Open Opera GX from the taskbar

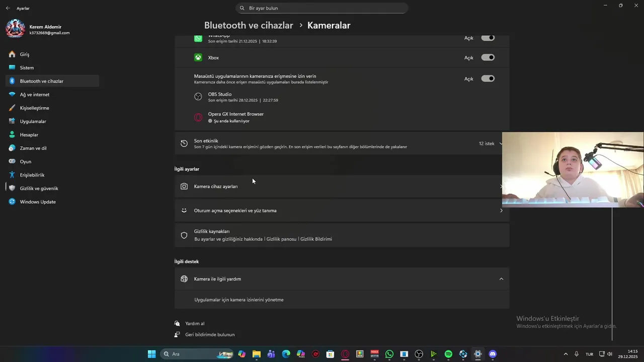345,354
